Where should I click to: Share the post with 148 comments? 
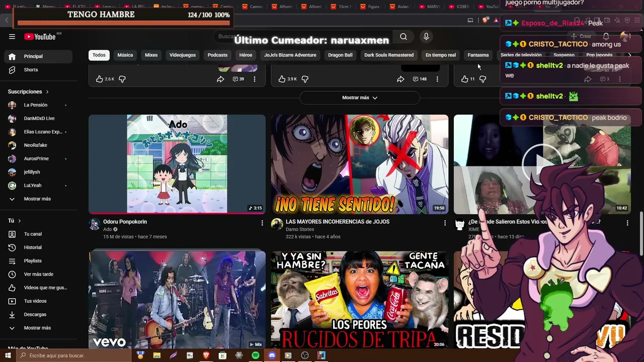click(x=400, y=79)
